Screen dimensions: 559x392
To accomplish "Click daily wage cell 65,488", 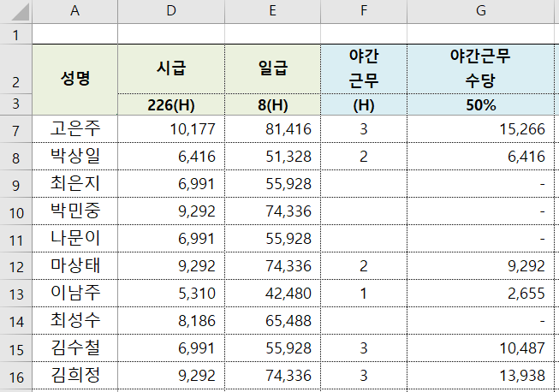I will pos(273,321).
